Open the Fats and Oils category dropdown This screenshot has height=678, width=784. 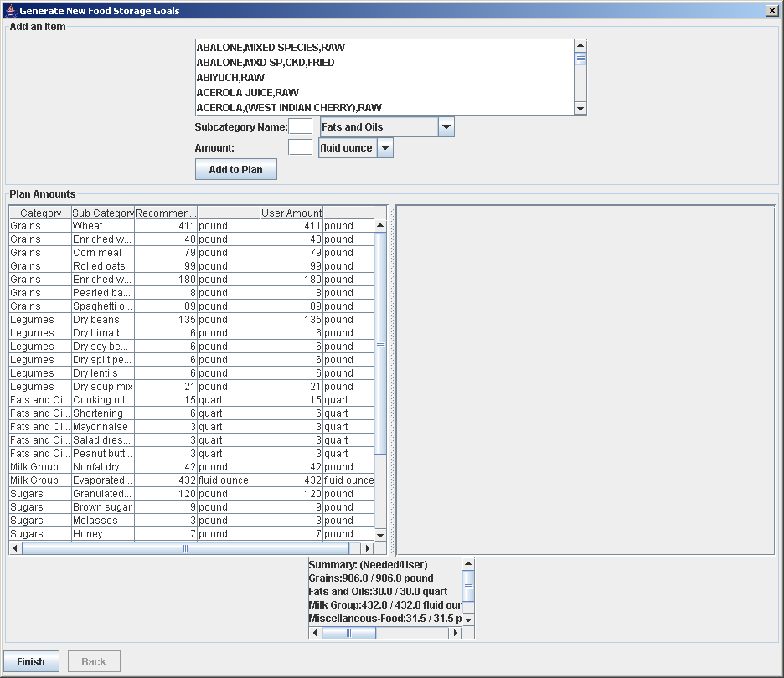click(x=446, y=127)
